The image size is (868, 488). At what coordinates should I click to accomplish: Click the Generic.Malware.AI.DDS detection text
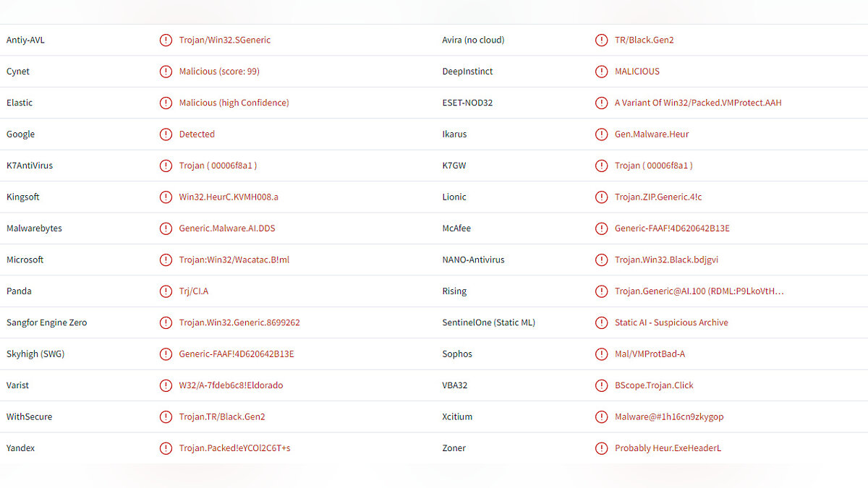(227, 228)
